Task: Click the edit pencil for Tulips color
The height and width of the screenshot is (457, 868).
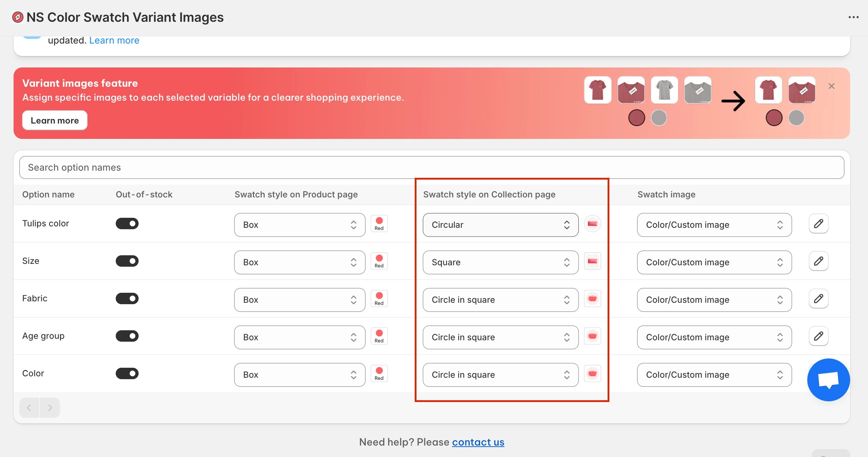Action: 818,224
